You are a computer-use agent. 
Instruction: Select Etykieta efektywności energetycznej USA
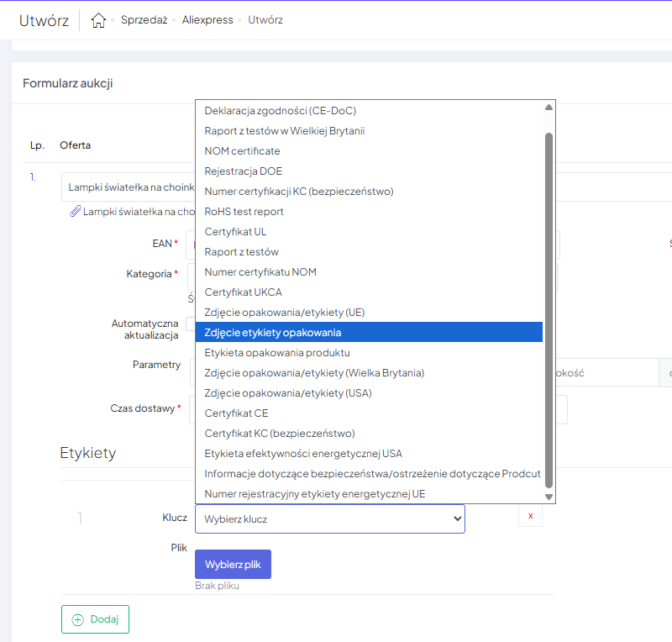pyautogui.click(x=303, y=454)
